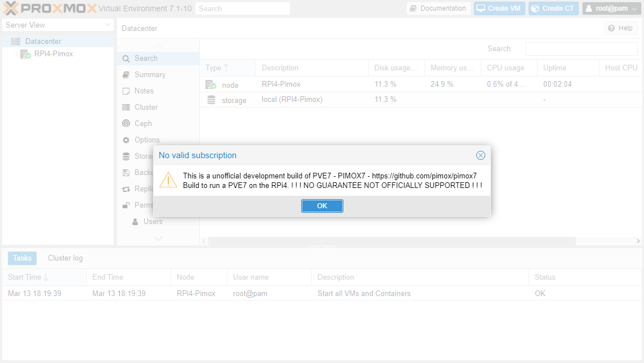644x363 pixels.
Task: Click the floppy icon beside Backup
Action: [126, 172]
